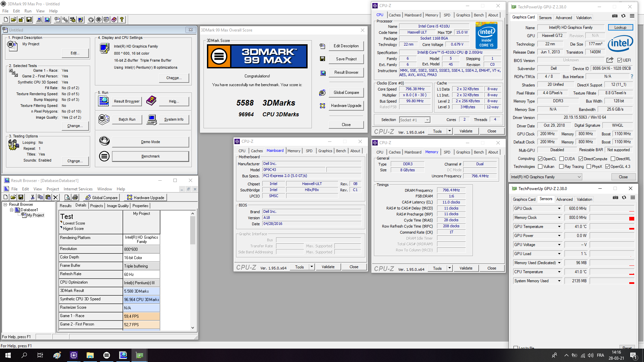The image size is (644, 362).
Task: Click New project icon in 3DMark toolbar
Action: click(x=6, y=19)
